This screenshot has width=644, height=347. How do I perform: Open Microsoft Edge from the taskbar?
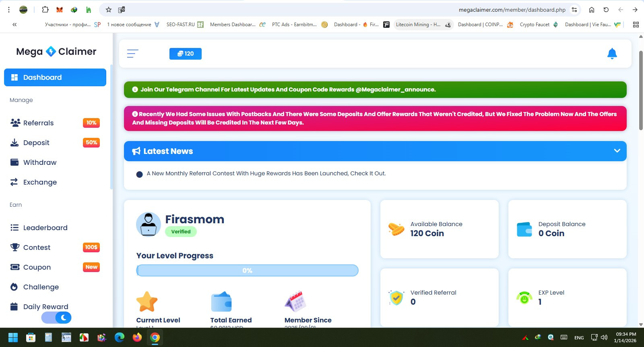[x=120, y=337]
